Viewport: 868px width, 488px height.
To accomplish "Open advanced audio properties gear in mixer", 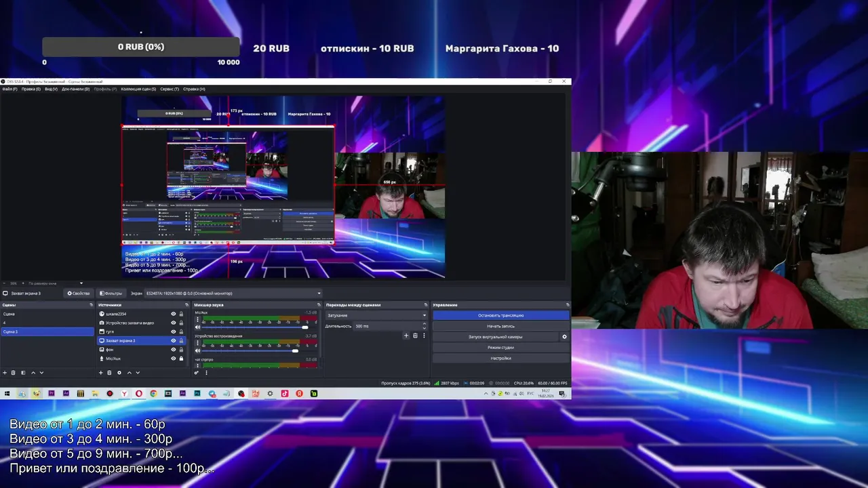I will click(x=196, y=373).
